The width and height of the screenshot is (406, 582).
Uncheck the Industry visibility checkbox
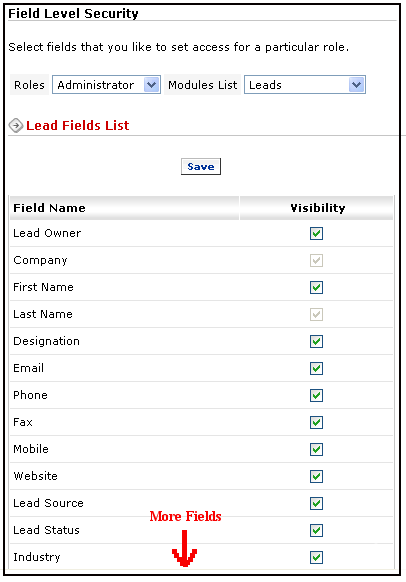point(316,557)
